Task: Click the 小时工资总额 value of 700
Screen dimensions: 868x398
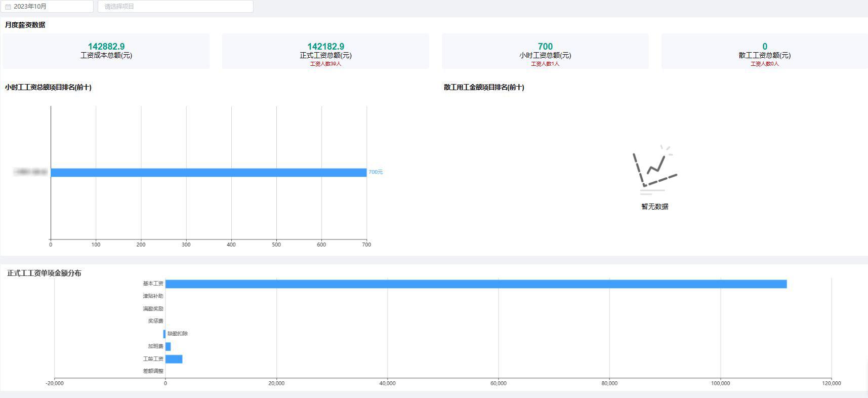Action: (545, 47)
